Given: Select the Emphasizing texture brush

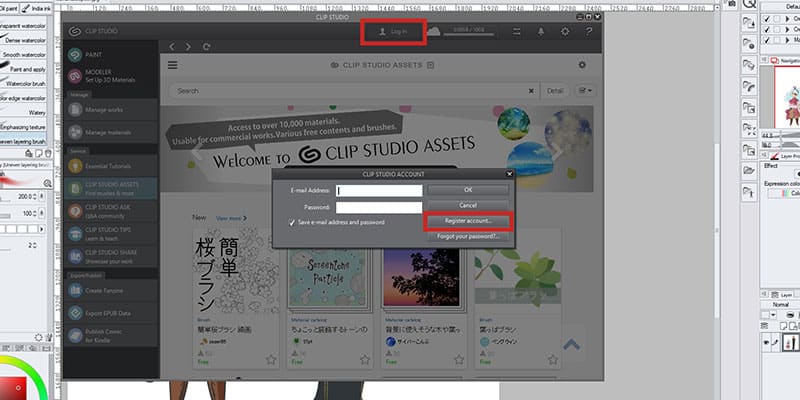Looking at the screenshot, I should tap(23, 127).
